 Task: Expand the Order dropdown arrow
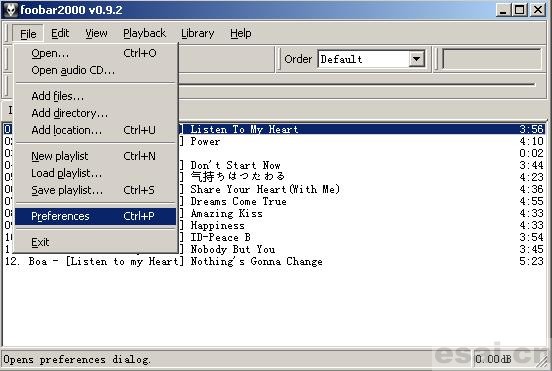tap(416, 59)
